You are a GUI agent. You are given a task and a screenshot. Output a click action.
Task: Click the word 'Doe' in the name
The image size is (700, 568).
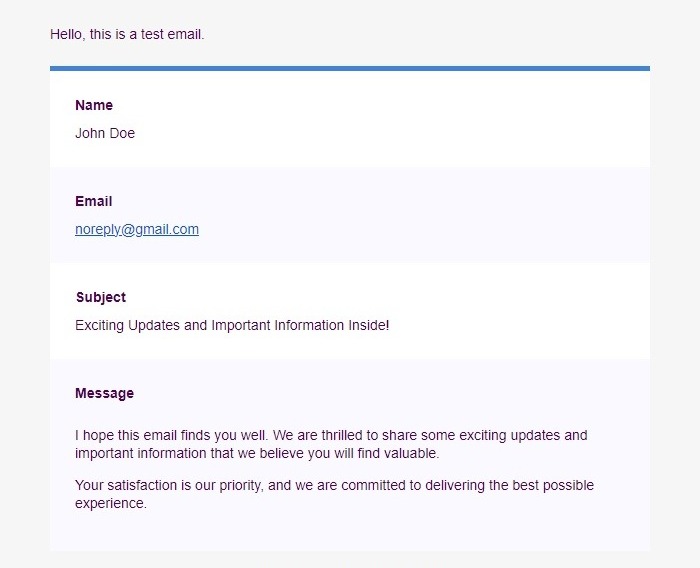121,133
